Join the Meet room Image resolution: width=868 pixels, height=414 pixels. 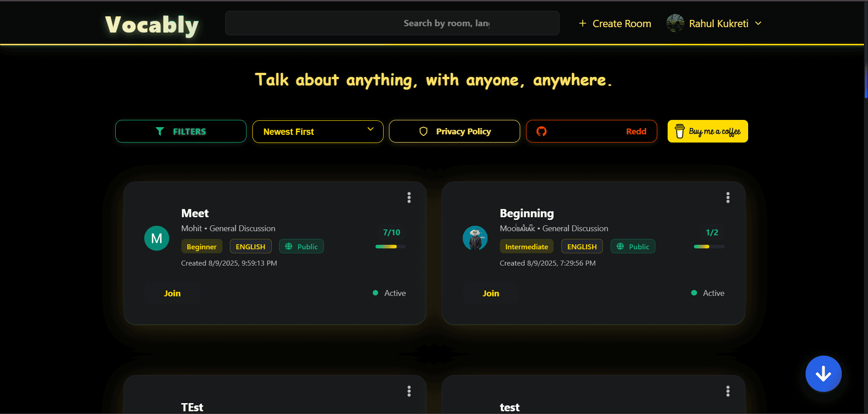pyautogui.click(x=172, y=293)
